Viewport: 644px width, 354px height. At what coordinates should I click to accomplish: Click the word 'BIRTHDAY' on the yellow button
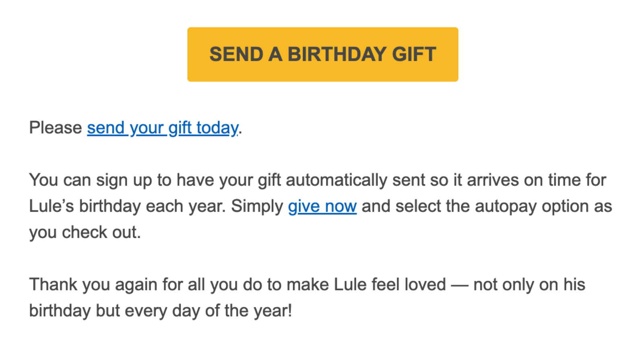(x=337, y=54)
